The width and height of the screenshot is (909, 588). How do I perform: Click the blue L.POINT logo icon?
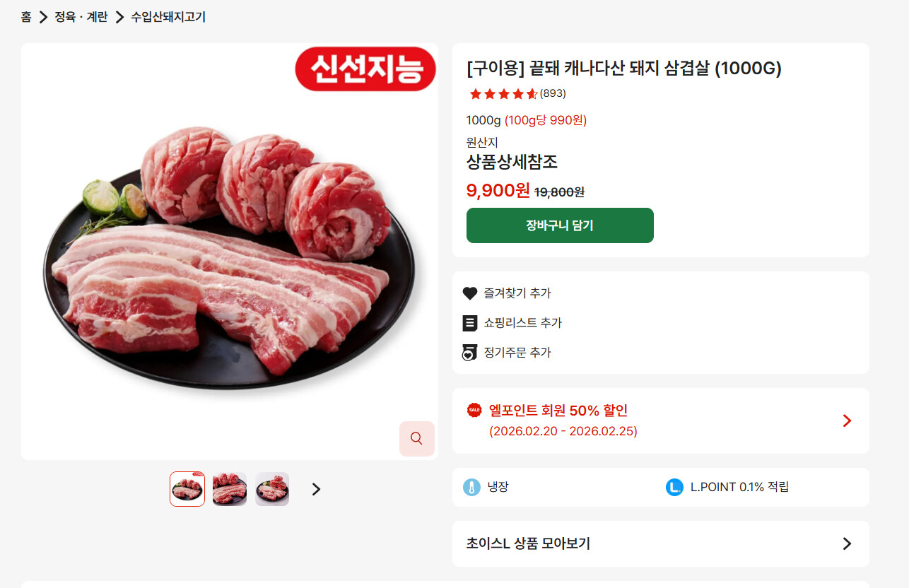[674, 487]
